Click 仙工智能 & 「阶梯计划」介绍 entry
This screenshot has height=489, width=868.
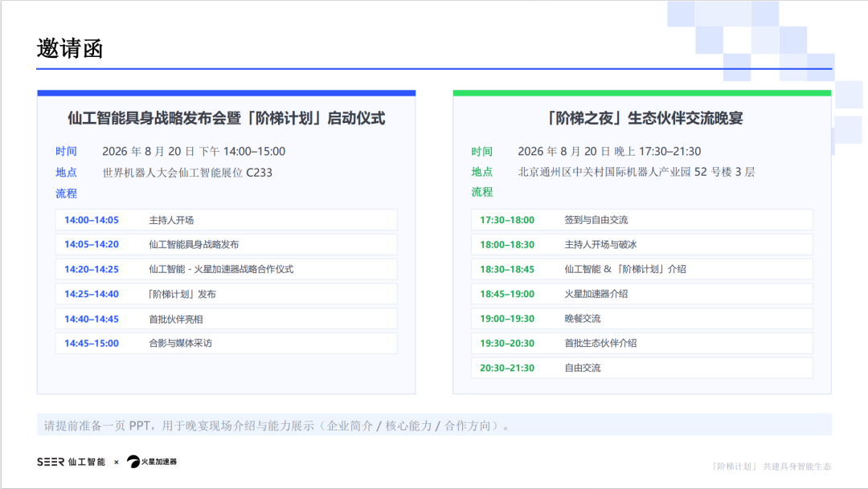625,270
